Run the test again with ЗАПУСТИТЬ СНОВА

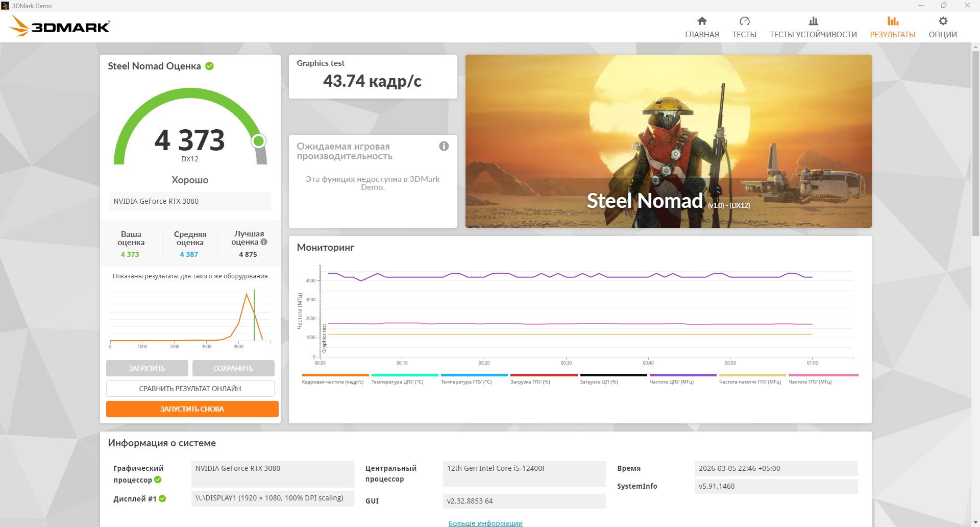coord(192,409)
